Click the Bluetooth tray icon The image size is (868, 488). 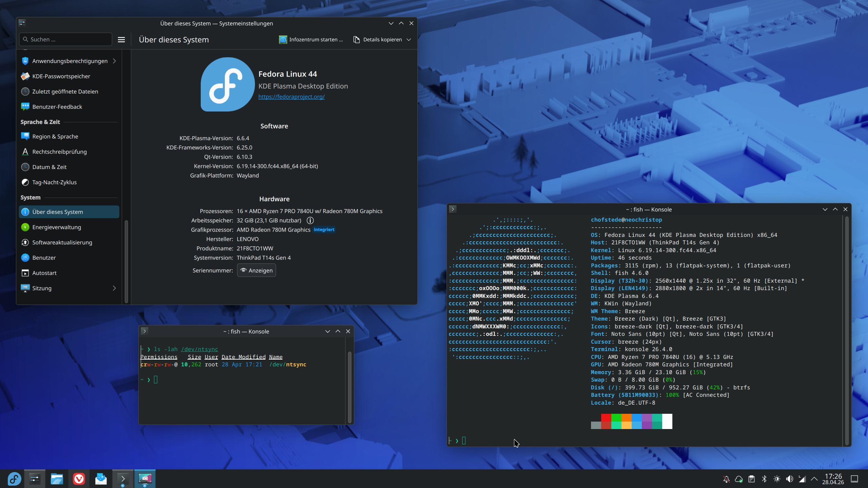[x=764, y=479]
